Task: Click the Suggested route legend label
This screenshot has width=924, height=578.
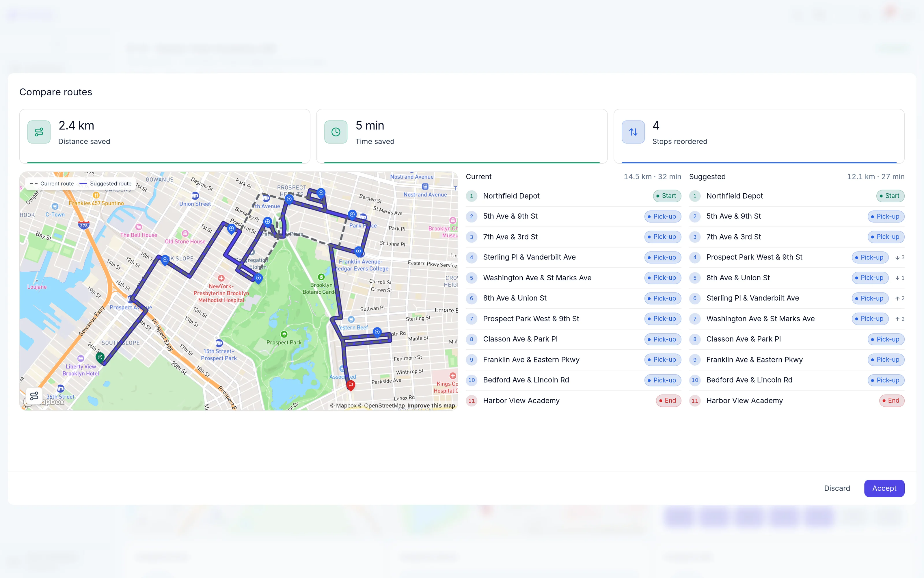Action: tap(110, 184)
